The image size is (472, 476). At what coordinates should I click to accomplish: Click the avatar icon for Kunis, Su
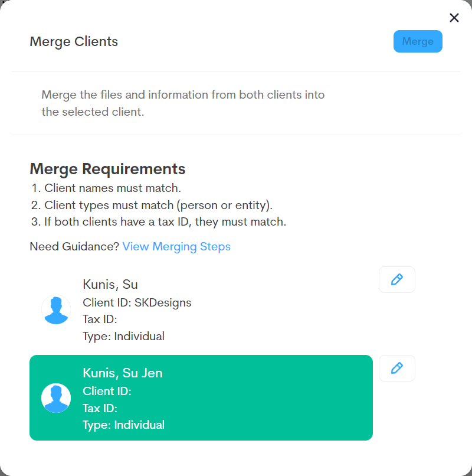click(56, 309)
